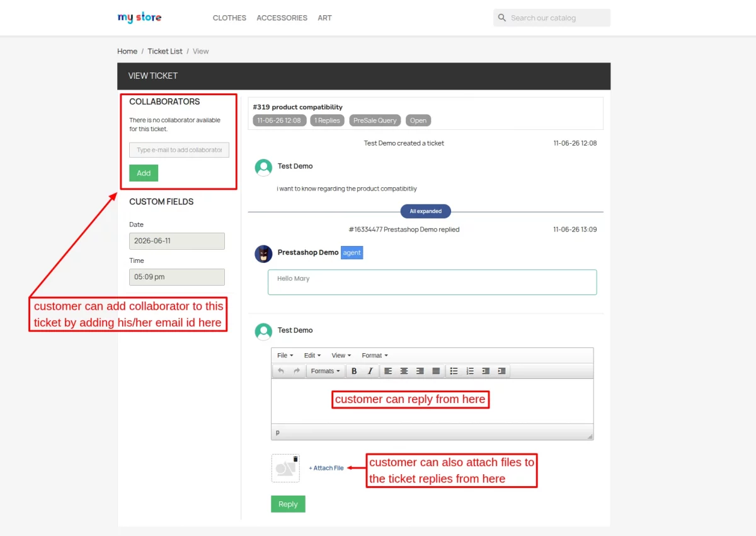Click the green Add collaborator button

(144, 173)
